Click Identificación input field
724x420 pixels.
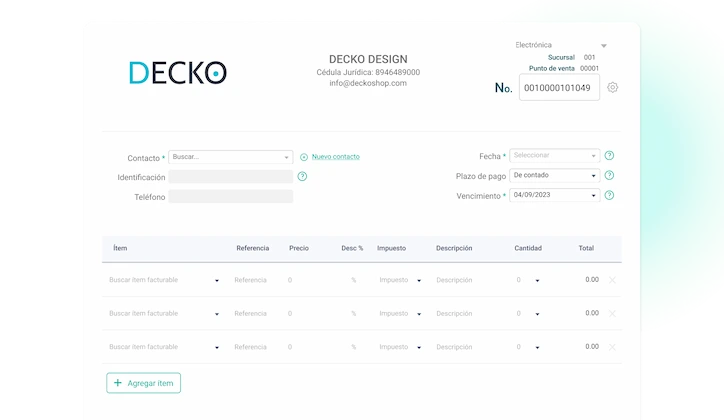pos(230,177)
